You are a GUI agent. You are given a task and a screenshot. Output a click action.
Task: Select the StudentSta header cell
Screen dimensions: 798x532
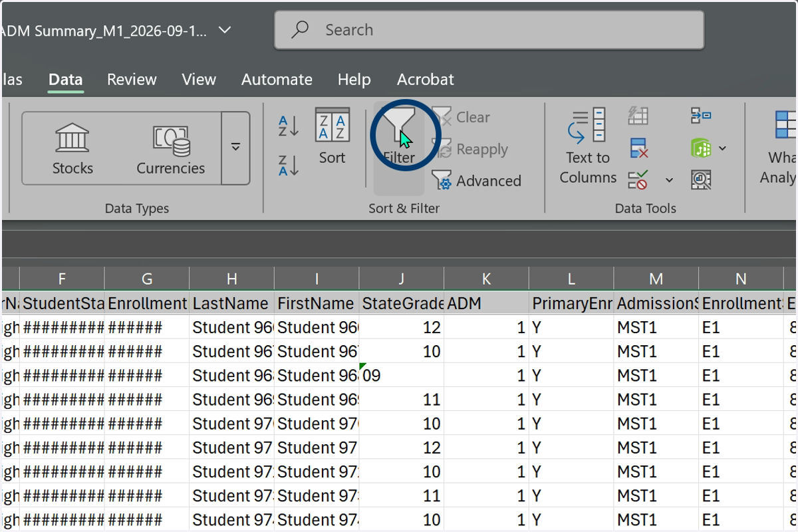tap(62, 303)
